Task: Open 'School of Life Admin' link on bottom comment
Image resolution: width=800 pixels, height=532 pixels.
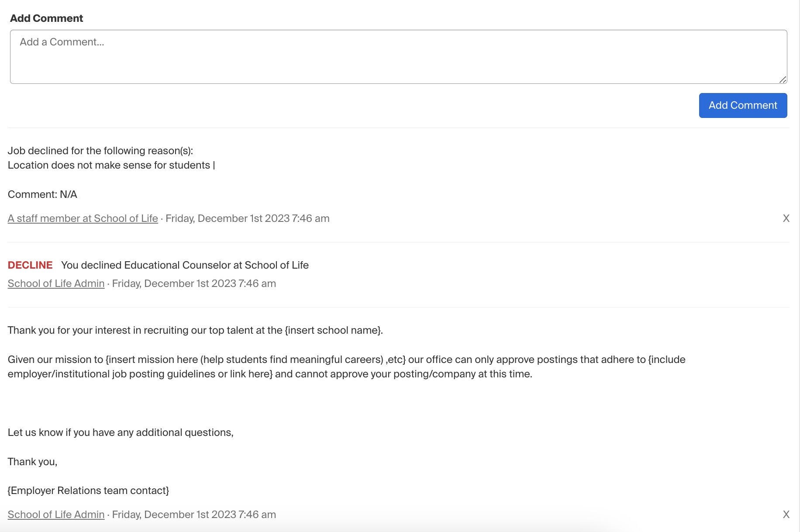Action: pyautogui.click(x=55, y=515)
